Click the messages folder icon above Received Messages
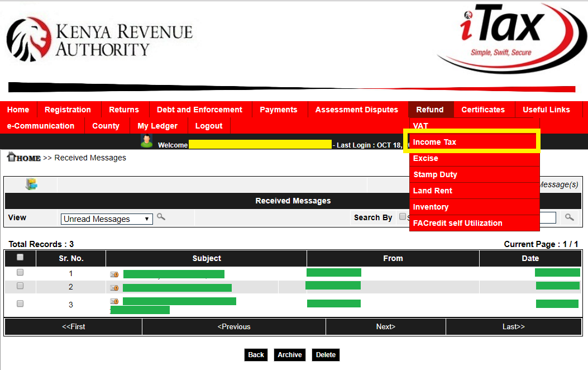Viewport: 588px width, 370px height. (31, 184)
